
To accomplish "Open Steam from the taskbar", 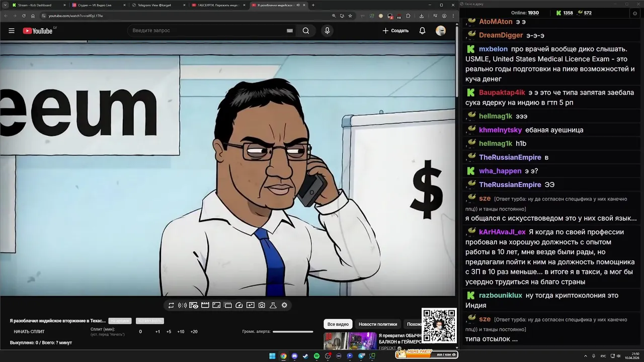I will (x=305, y=356).
